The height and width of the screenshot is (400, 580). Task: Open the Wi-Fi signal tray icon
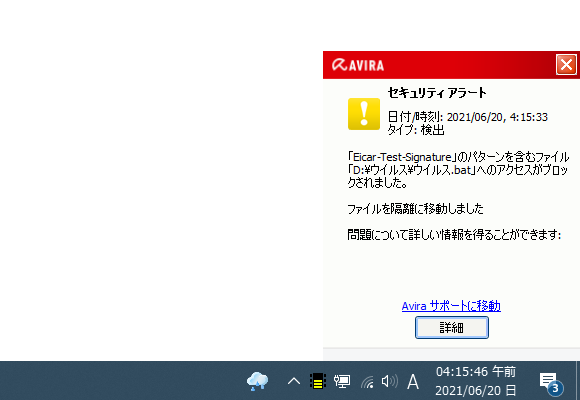coord(367,382)
